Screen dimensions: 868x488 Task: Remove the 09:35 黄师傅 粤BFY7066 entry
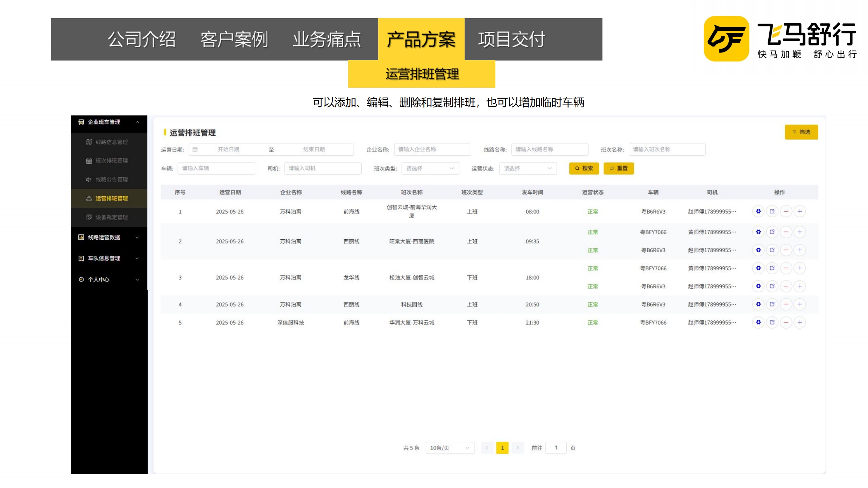click(x=786, y=232)
